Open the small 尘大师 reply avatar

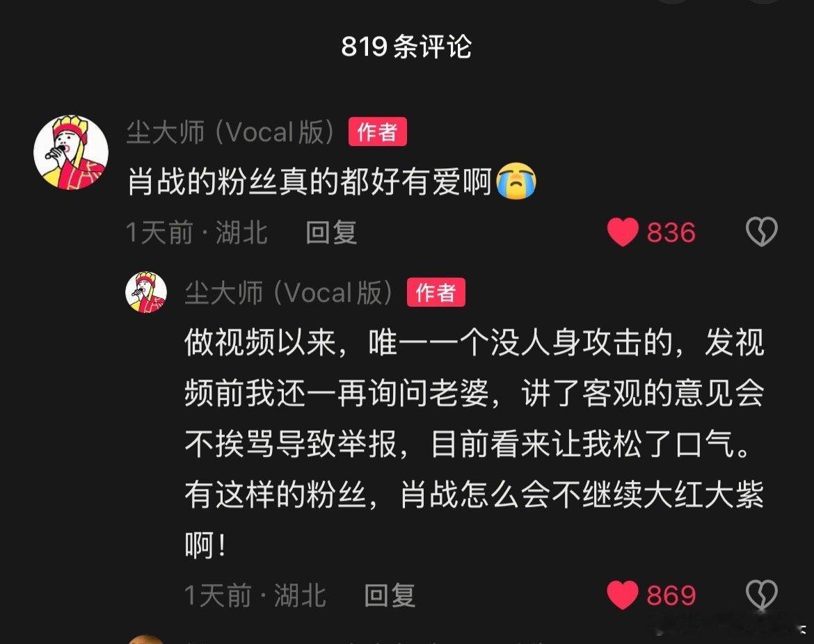[x=146, y=292]
